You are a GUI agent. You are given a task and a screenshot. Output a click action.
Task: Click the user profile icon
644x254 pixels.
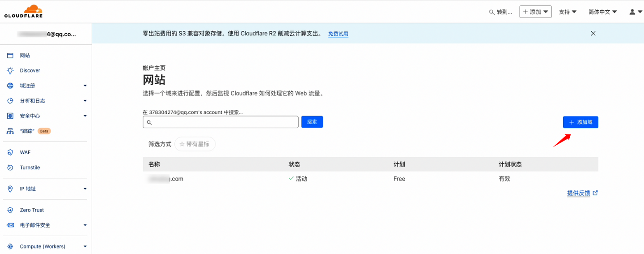(x=632, y=12)
